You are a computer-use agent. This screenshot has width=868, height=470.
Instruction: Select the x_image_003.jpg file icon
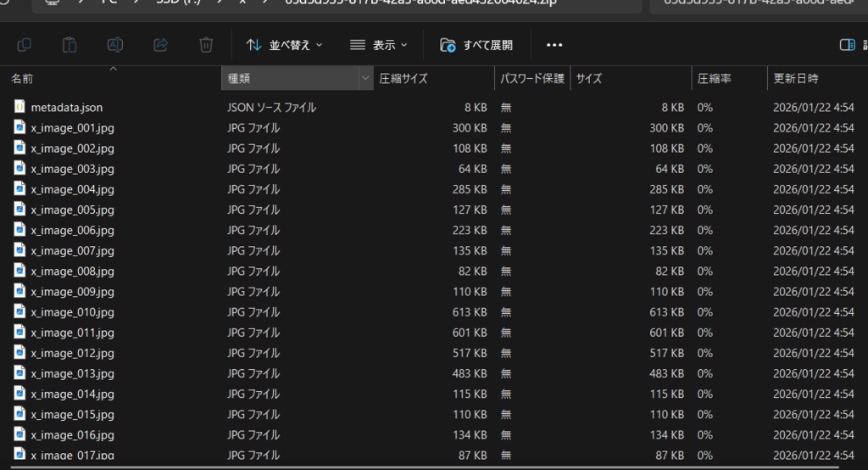click(x=19, y=168)
